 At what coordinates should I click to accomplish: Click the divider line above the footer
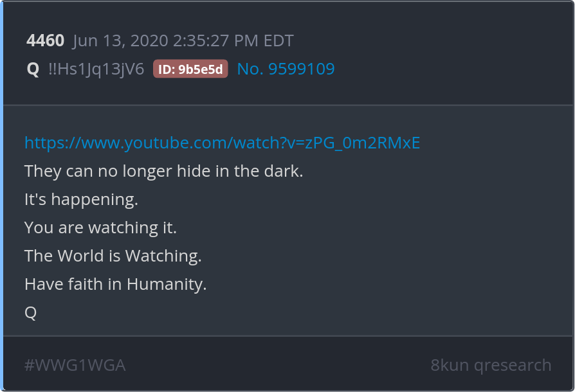tap(288, 336)
